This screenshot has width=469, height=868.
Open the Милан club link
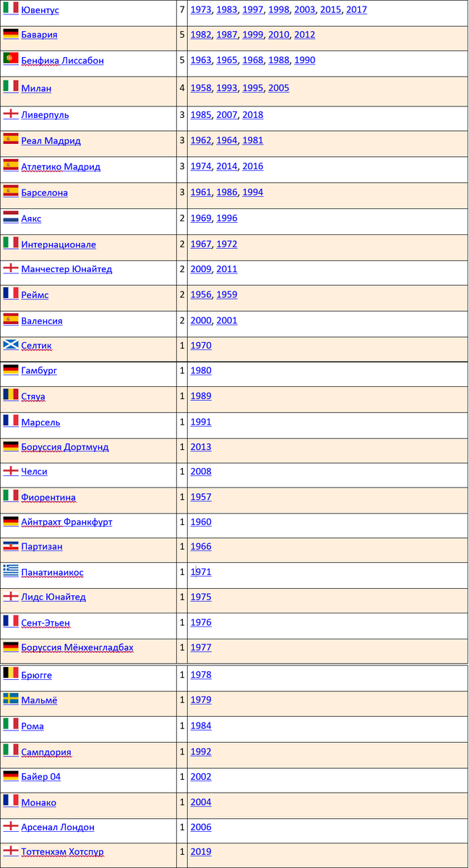36,88
